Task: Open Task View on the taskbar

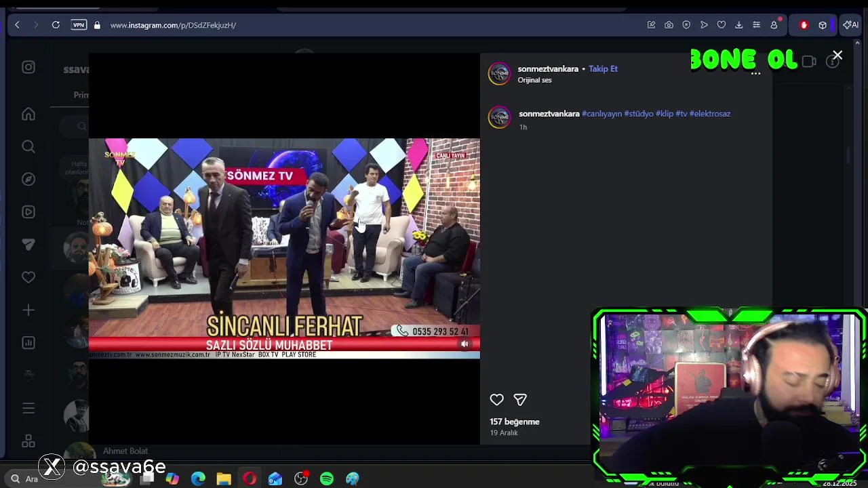Action: pos(147,479)
